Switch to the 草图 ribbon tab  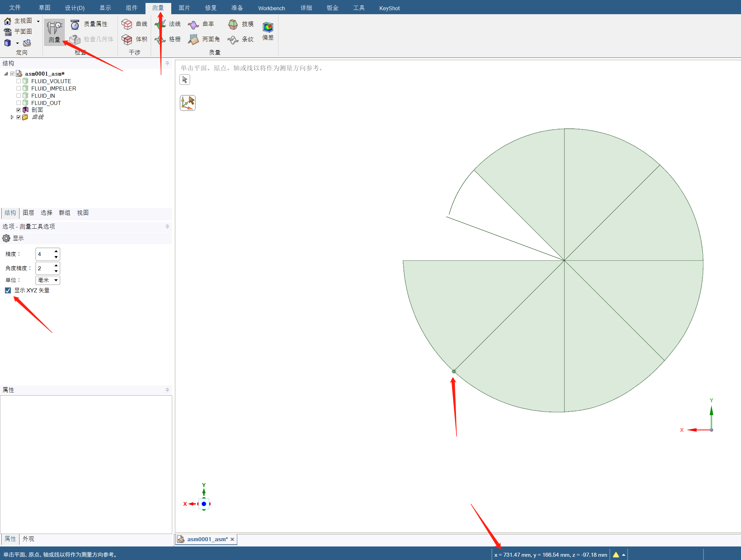pos(44,8)
